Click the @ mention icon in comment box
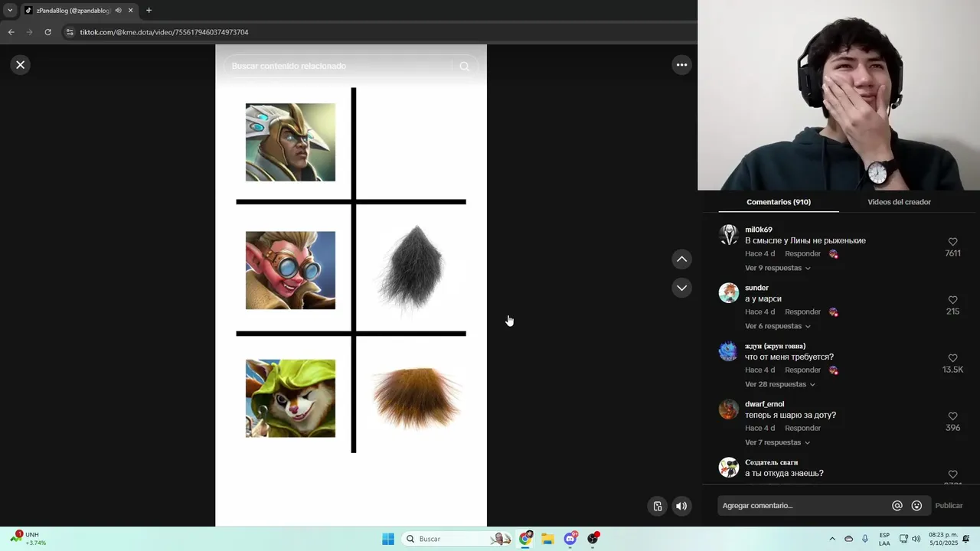 click(x=897, y=506)
